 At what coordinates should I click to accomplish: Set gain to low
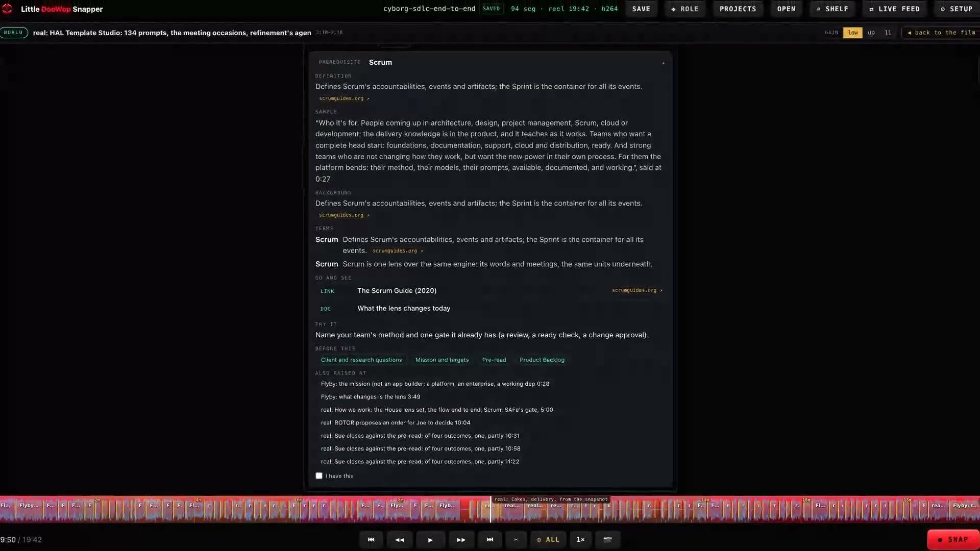853,32
